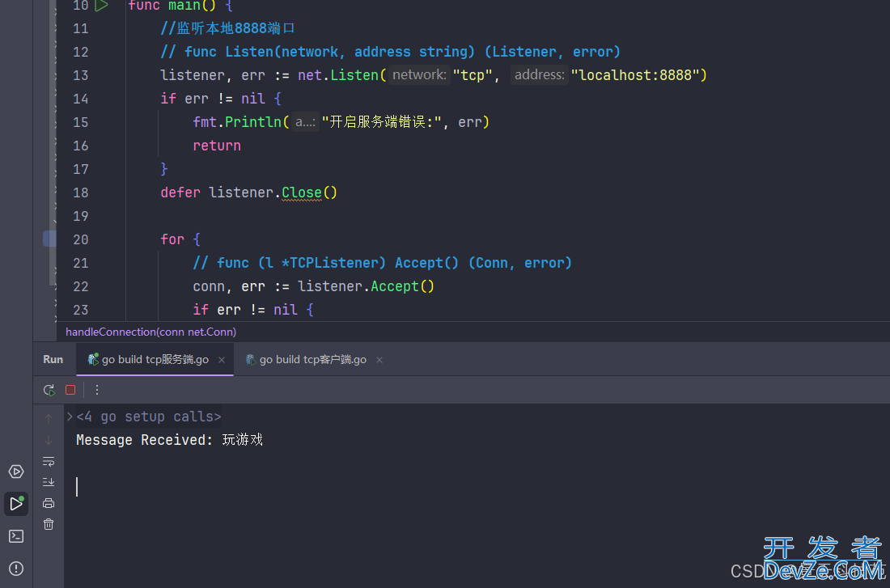
Task: Open the Problems tool window
Action: pos(16,569)
